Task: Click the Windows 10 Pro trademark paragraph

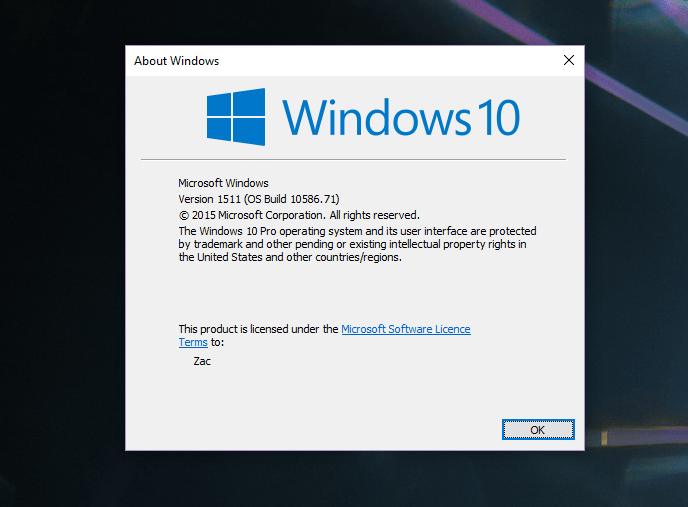Action: coord(357,244)
